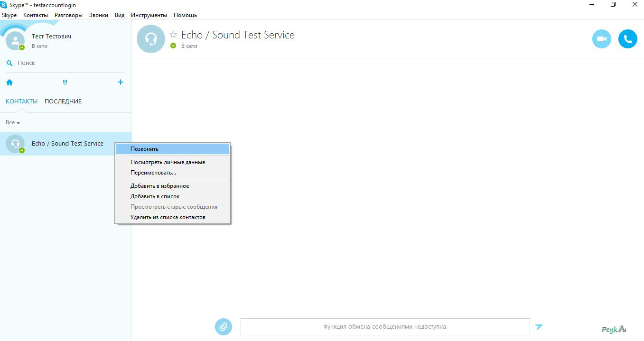Expand the "Все" contacts filter dropdown

[13, 123]
